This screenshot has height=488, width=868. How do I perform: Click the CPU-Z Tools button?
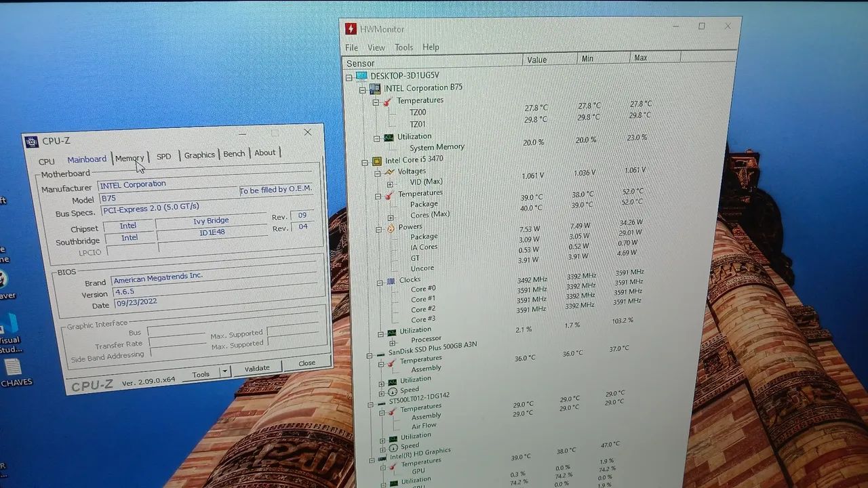201,374
